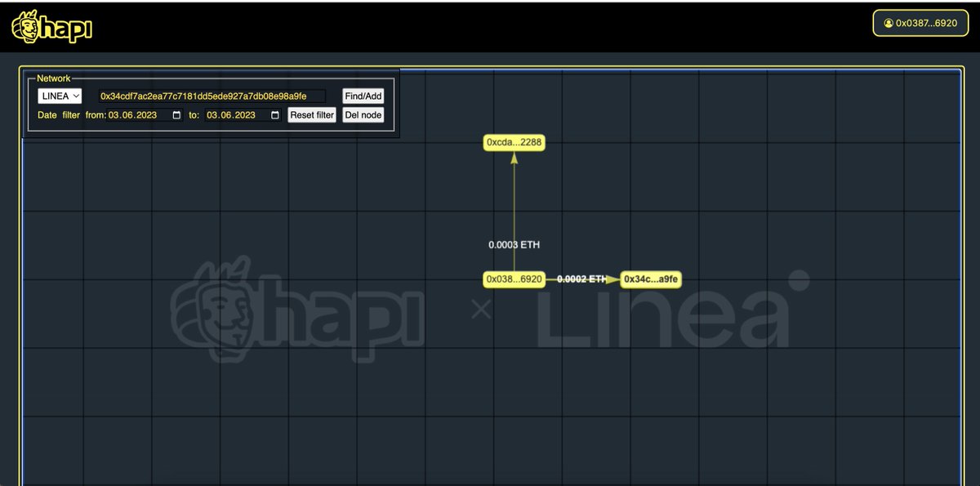Click the Reset filter button

coord(312,115)
